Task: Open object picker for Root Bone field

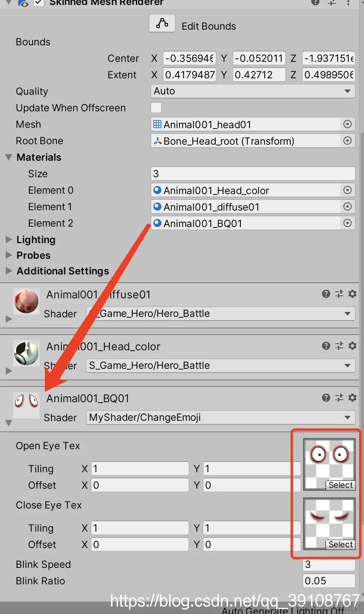Action: 348,141
